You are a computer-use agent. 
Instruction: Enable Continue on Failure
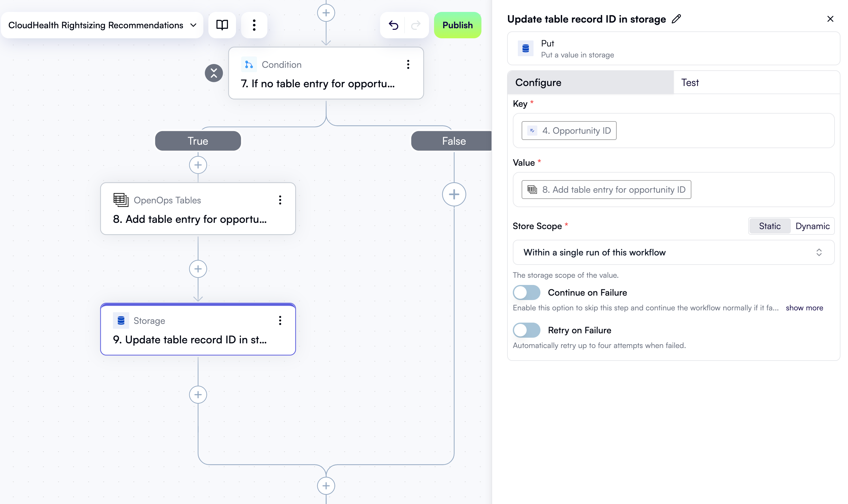coord(526,292)
